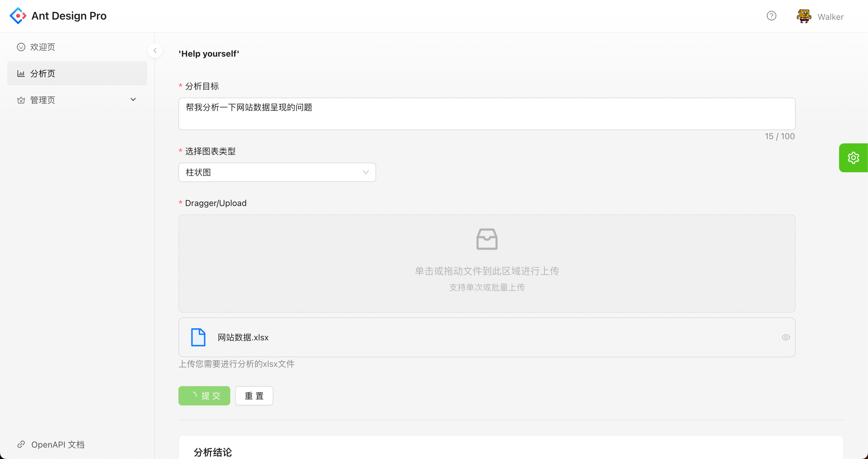Click the smiley icon beside 欢迎页
Screen dimensions: 868x459
[x=21, y=47]
